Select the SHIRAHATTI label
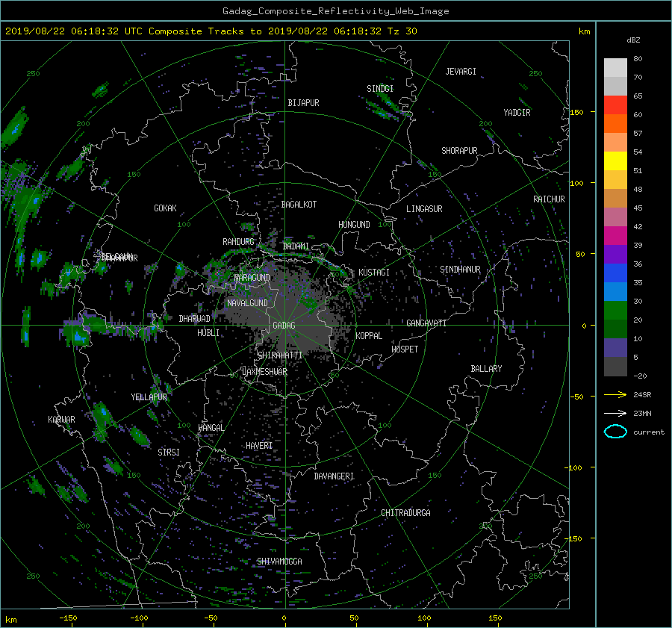The image size is (672, 628). point(280,355)
